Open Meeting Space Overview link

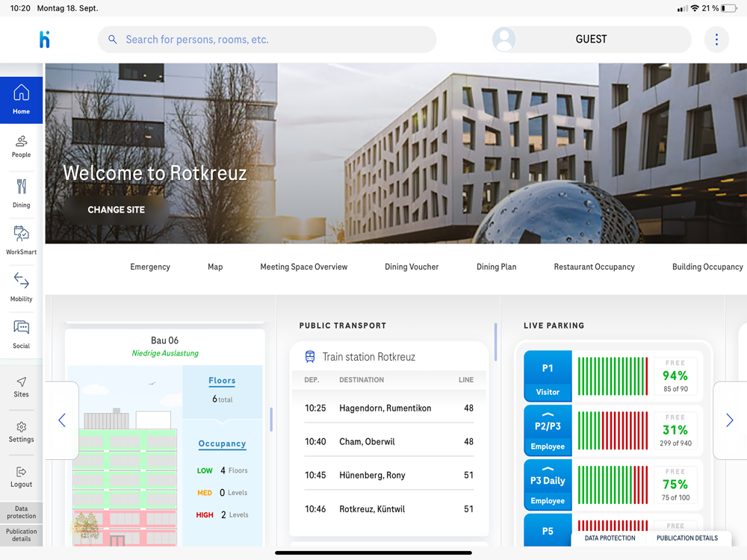point(304,267)
